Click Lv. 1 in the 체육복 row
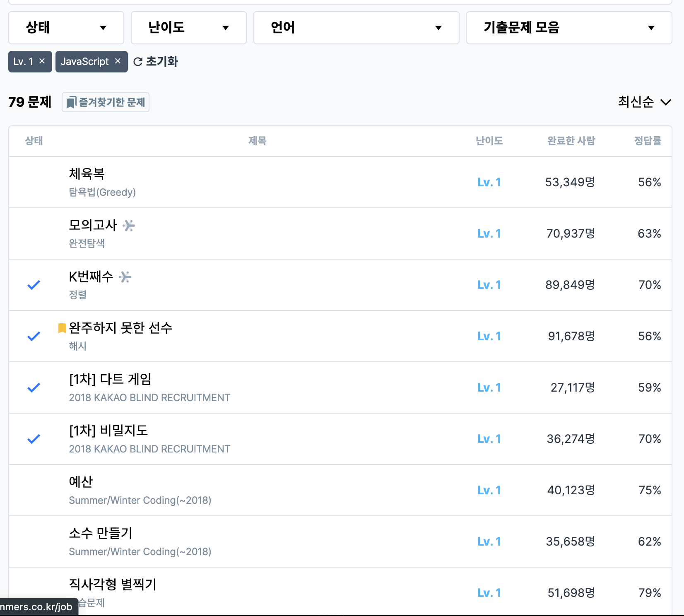 (489, 182)
